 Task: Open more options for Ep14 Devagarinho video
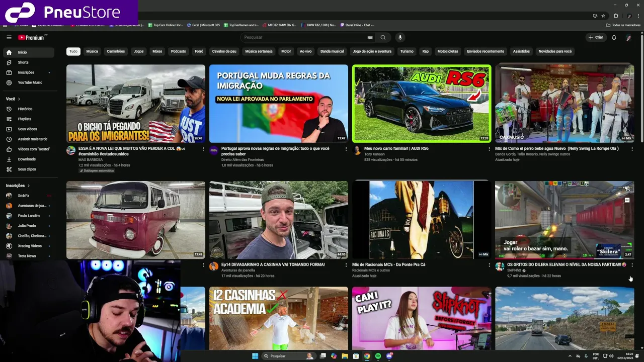pyautogui.click(x=346, y=265)
